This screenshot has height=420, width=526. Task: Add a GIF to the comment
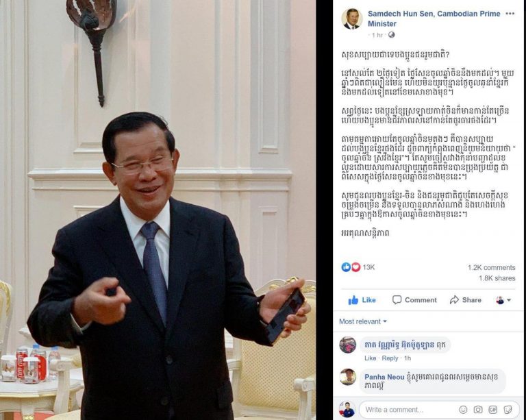point(493,410)
